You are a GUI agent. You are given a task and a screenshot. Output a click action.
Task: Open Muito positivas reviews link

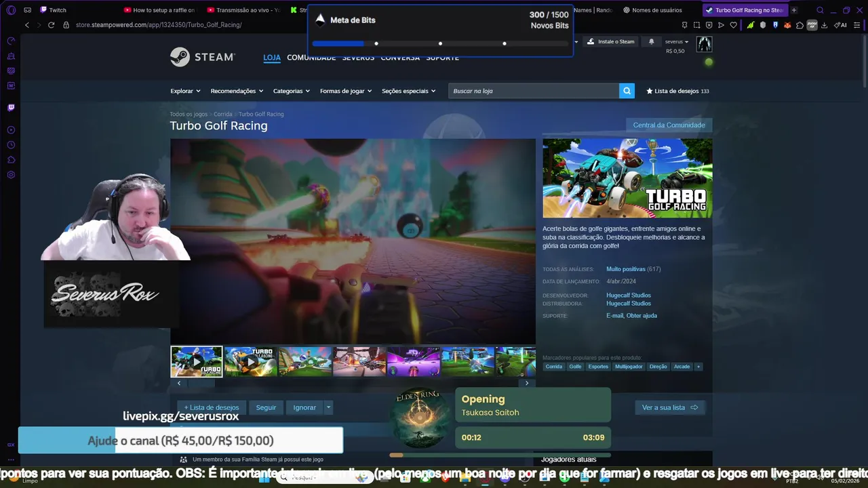pyautogui.click(x=626, y=269)
